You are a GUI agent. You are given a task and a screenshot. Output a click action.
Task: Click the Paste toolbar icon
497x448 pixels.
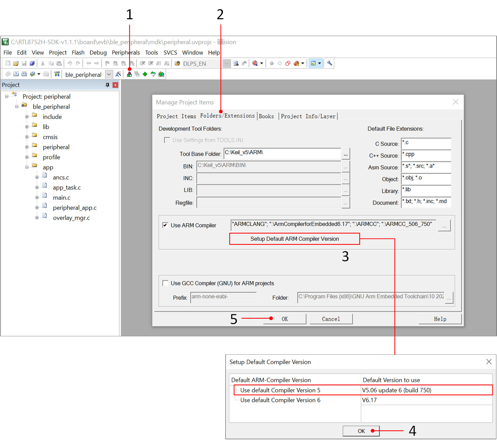59,63
